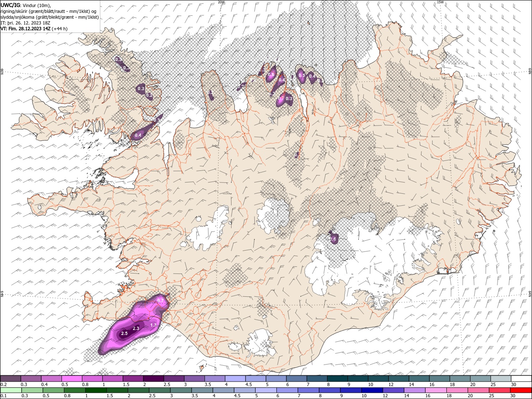The image size is (532, 399).
Task: Pick the darkest green swatch between 1 and 1.5
Action: [x=96, y=390]
